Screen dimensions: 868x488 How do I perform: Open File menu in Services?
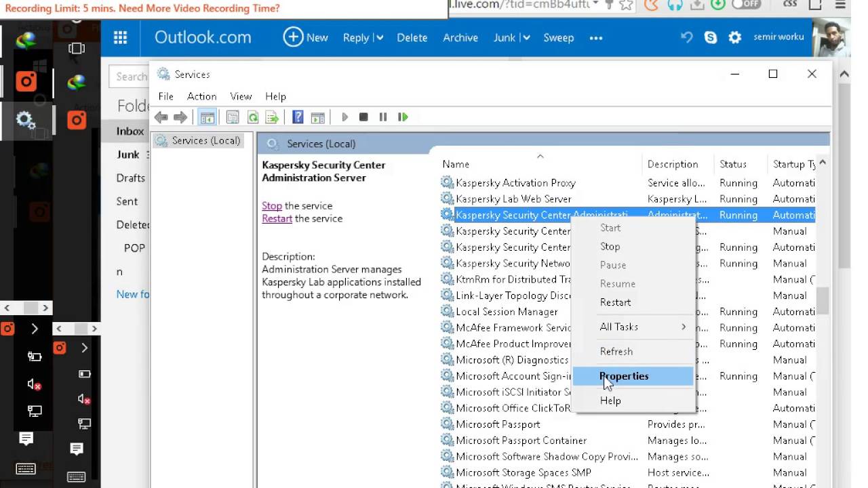click(x=165, y=96)
